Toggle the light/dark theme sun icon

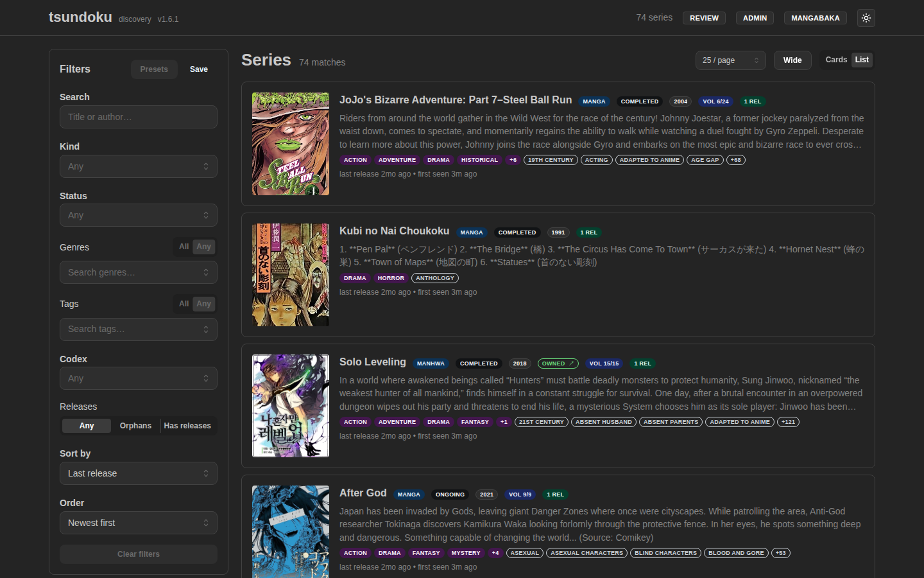866,18
